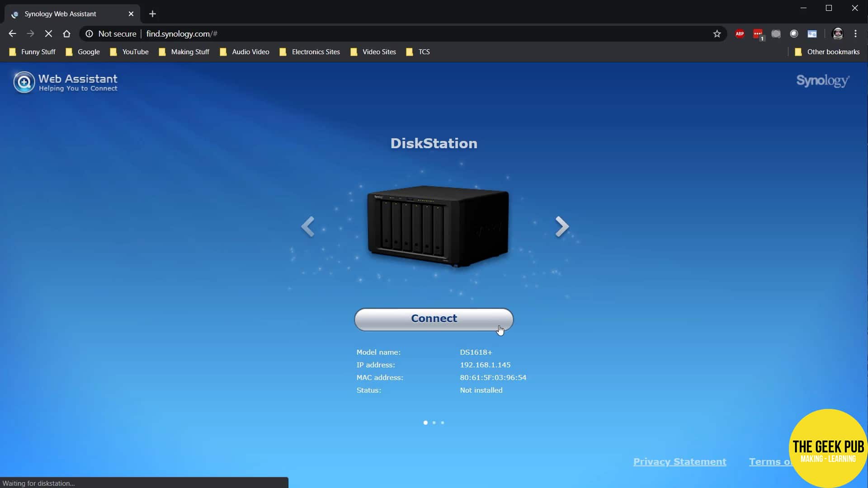The image size is (868, 488).
Task: Open the Making Stuff bookmark folder
Action: 184,52
